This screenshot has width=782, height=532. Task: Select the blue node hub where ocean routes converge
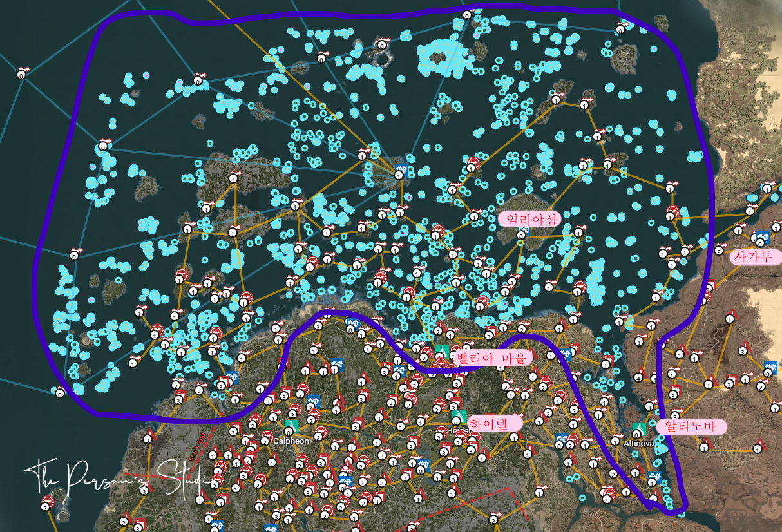401,171
